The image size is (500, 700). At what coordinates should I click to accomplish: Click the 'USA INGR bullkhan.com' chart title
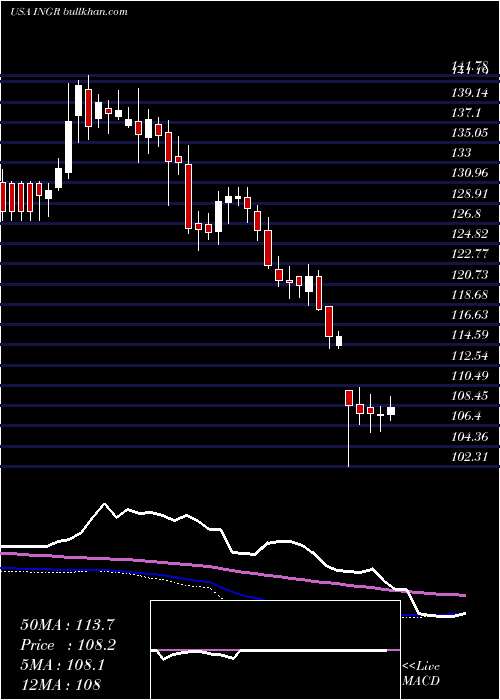(x=68, y=11)
